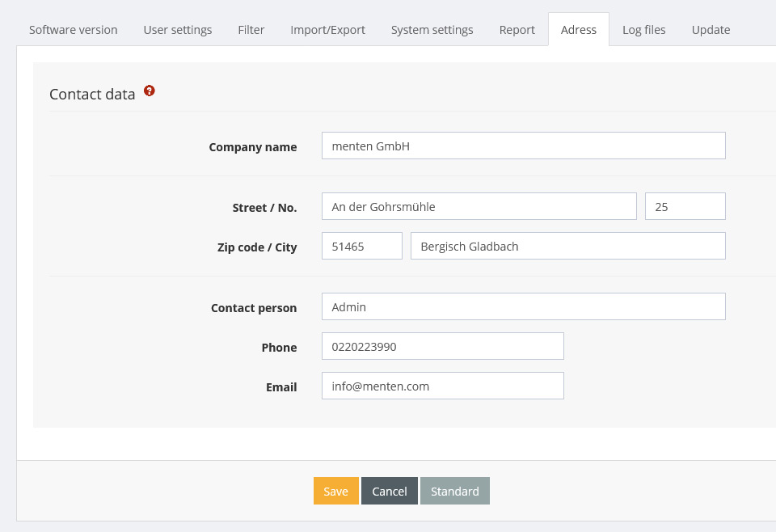This screenshot has width=776, height=532.
Task: Click the Email address field
Action: (x=442, y=386)
